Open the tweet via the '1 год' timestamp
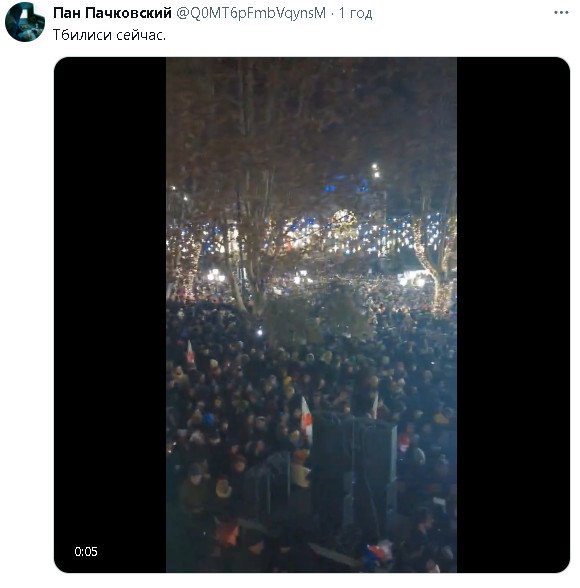This screenshot has width=580, height=588. click(x=355, y=13)
